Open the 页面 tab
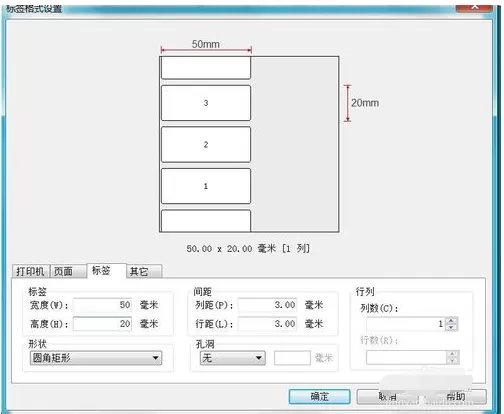This screenshot has width=504, height=414. pos(68,271)
